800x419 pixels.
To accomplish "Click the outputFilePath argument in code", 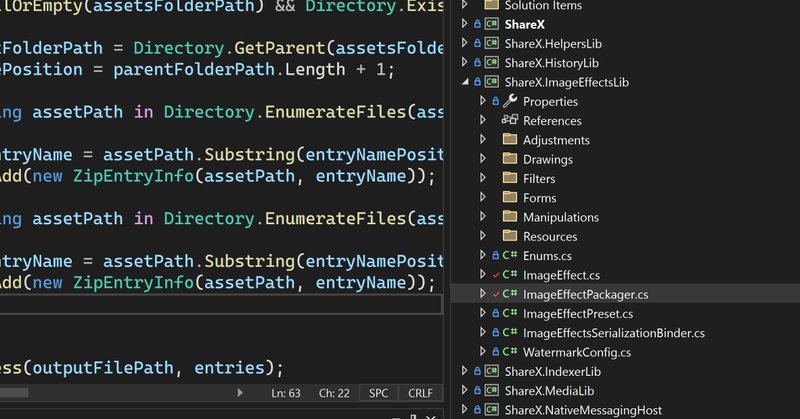I will point(103,367).
